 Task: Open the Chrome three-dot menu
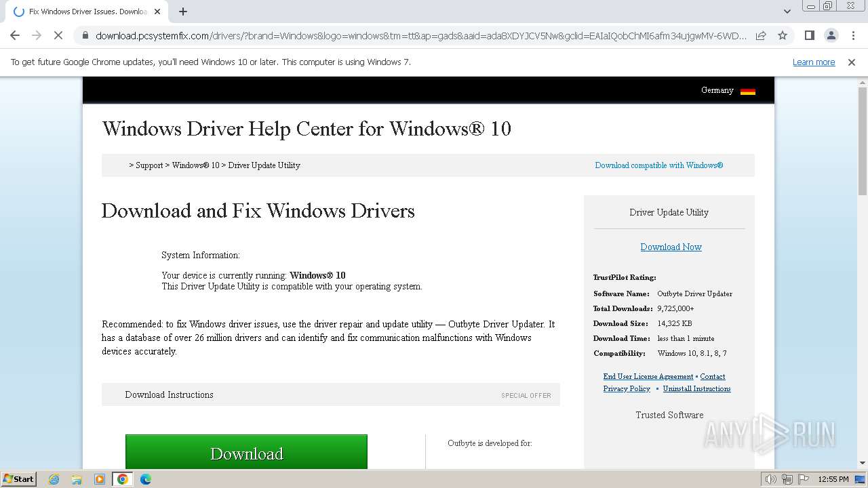click(x=852, y=35)
